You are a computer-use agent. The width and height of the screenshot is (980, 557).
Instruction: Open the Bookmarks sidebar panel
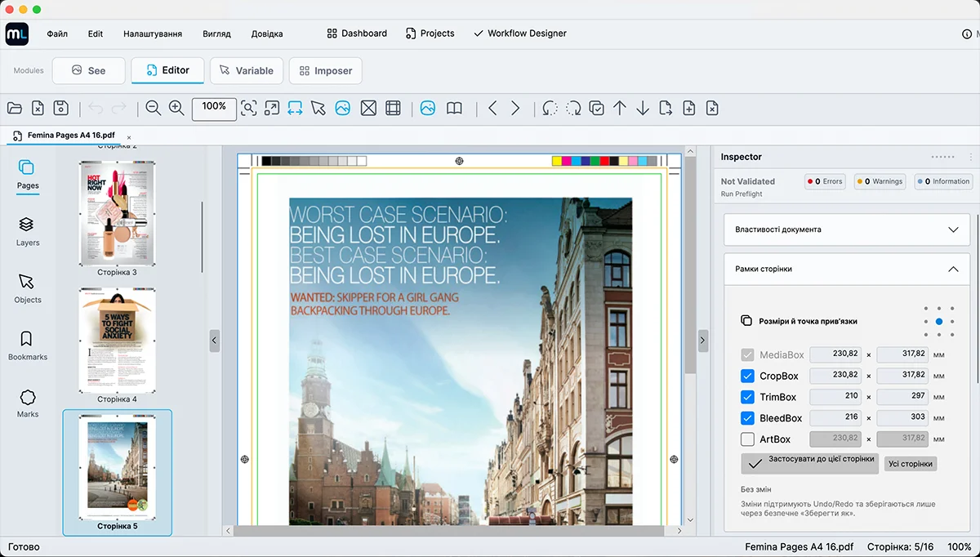[28, 345]
